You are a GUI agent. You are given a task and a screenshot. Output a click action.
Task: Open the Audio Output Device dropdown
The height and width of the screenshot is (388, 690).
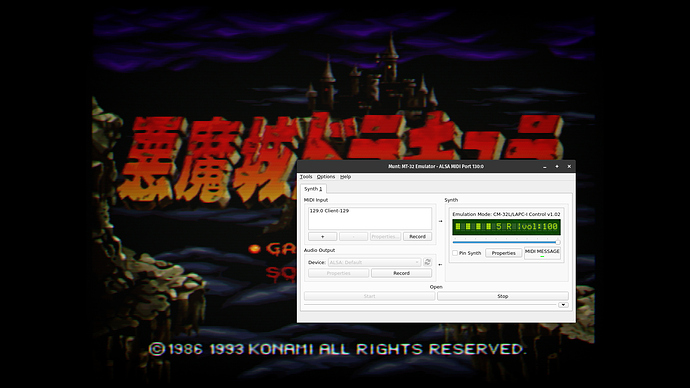[x=374, y=262]
